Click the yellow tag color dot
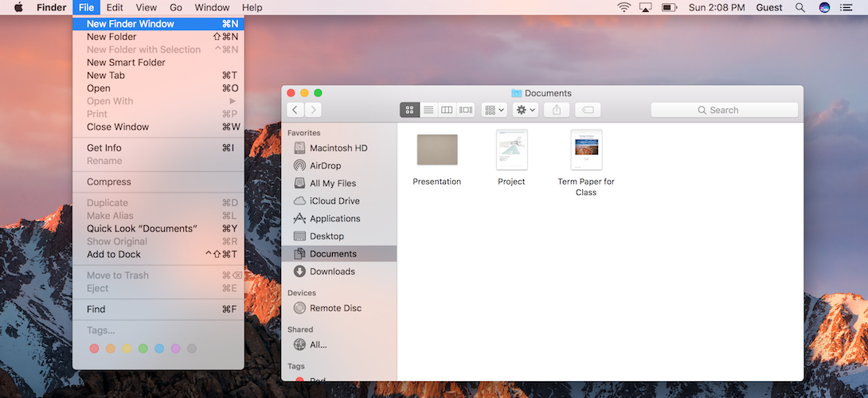Screen dimensions: 868x398 (127, 348)
